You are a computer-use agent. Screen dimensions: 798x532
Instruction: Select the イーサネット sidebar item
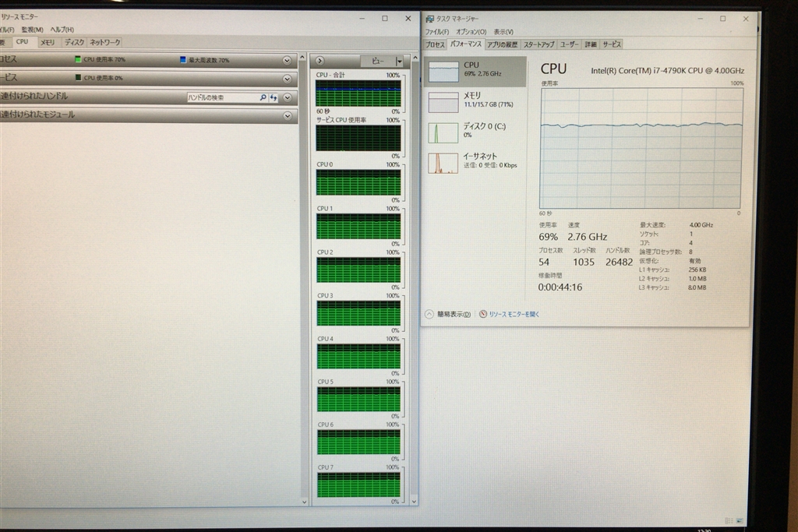(475, 162)
